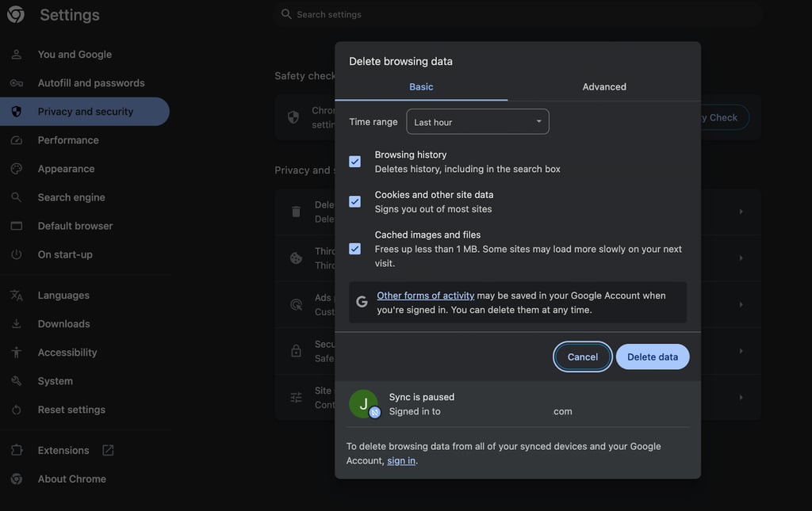Click the Languages translate icon
Screen dimensions: 812x511
[x=17, y=296]
